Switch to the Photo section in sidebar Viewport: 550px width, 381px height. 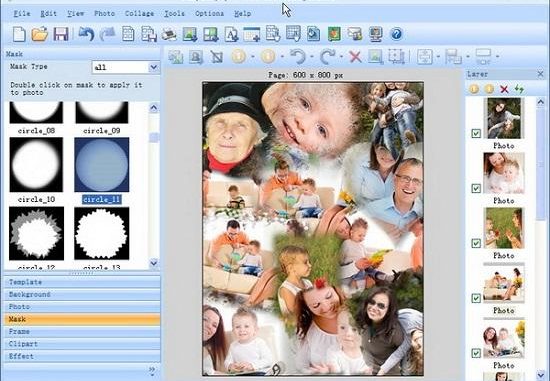tap(82, 307)
